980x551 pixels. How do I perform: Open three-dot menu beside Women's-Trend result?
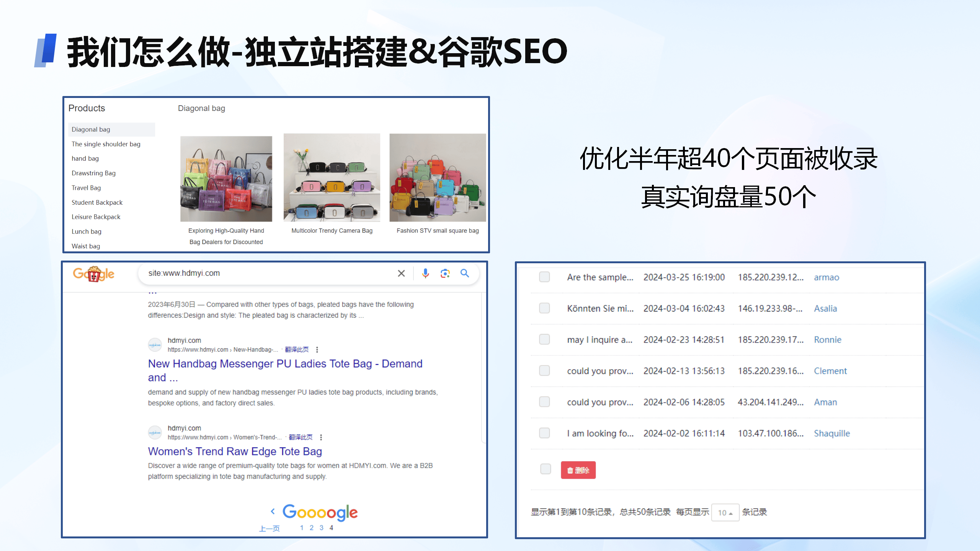point(321,437)
